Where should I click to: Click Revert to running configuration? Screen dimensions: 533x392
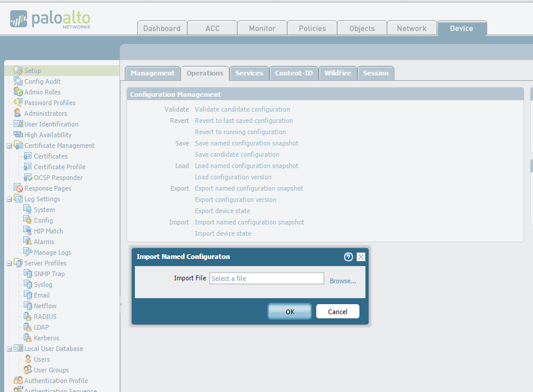pos(240,132)
